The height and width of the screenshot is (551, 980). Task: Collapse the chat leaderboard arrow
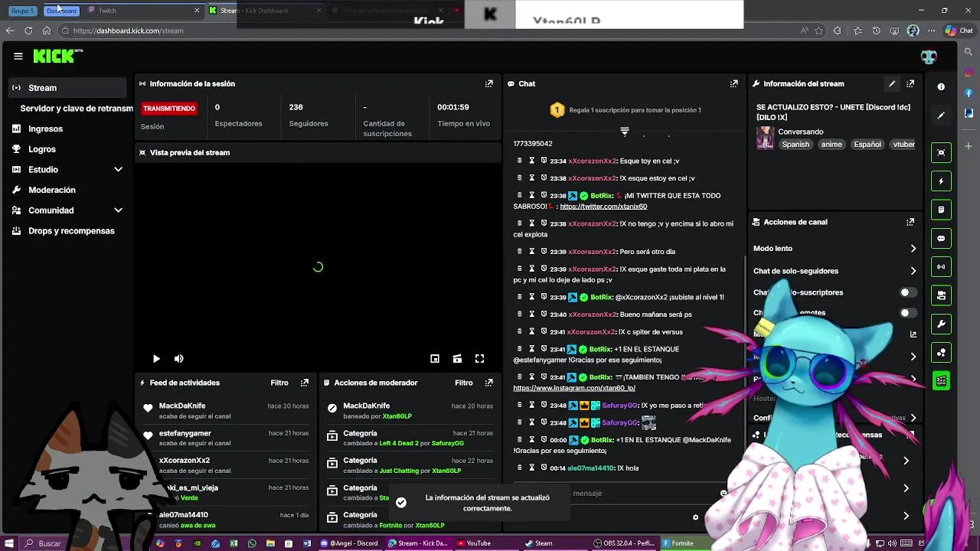(625, 132)
